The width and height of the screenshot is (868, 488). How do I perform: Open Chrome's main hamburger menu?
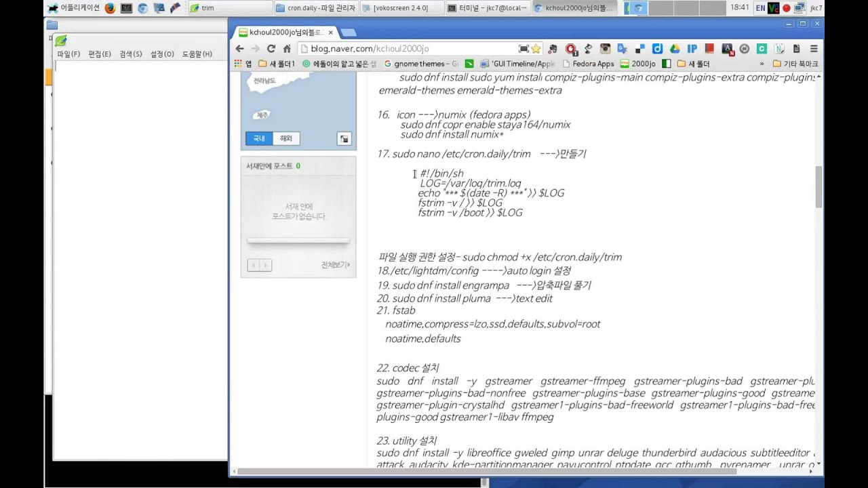click(x=814, y=49)
